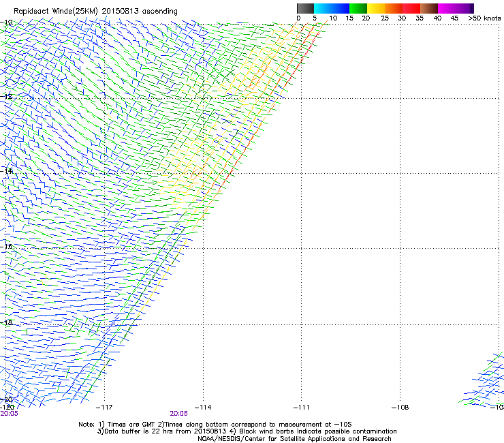Click the '-10' latitude axis label
504x443 pixels.
(6, 22)
